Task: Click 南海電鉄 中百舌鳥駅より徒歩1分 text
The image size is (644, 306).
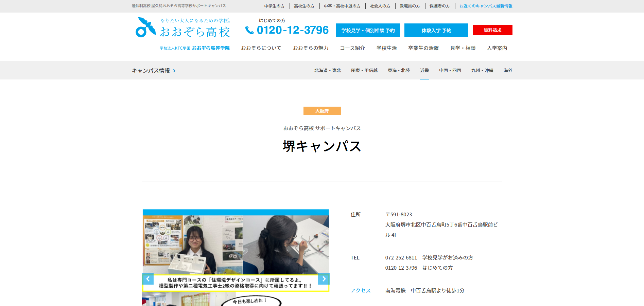Action: click(425, 291)
